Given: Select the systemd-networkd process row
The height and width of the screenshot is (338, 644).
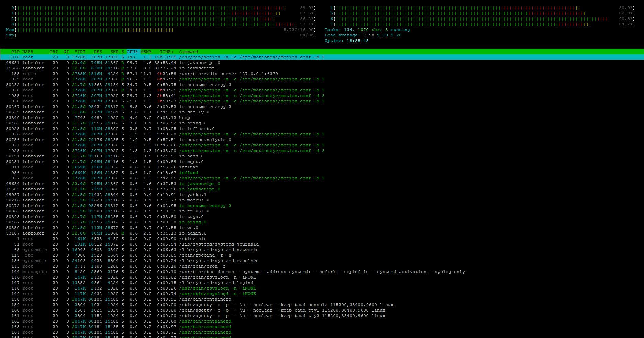Looking at the screenshot, I should pyautogui.click(x=322, y=250).
